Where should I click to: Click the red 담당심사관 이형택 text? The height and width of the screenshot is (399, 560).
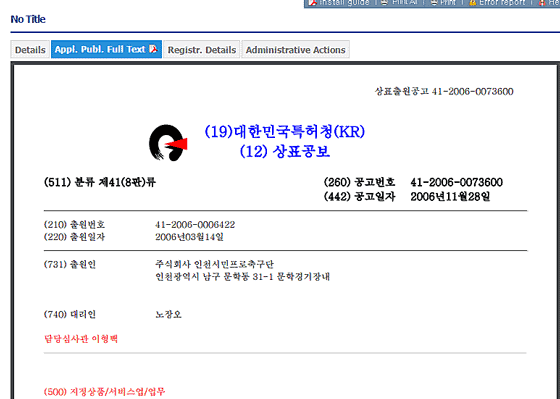[81, 339]
